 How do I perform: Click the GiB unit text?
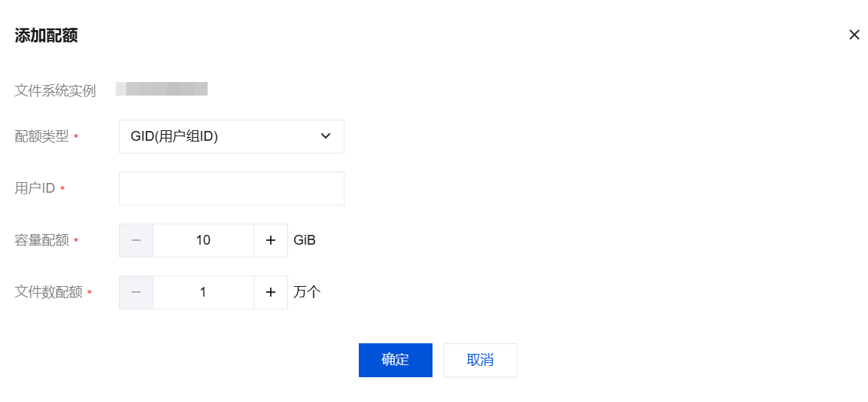pyautogui.click(x=305, y=240)
